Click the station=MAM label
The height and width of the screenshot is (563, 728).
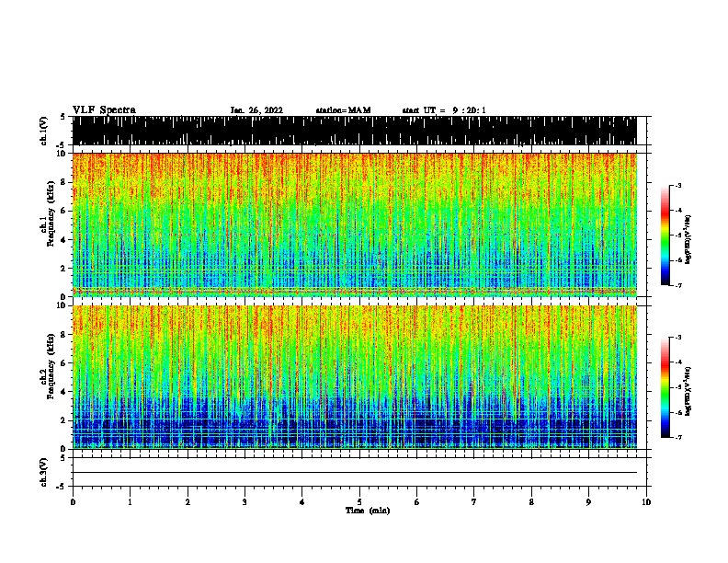pyautogui.click(x=343, y=110)
